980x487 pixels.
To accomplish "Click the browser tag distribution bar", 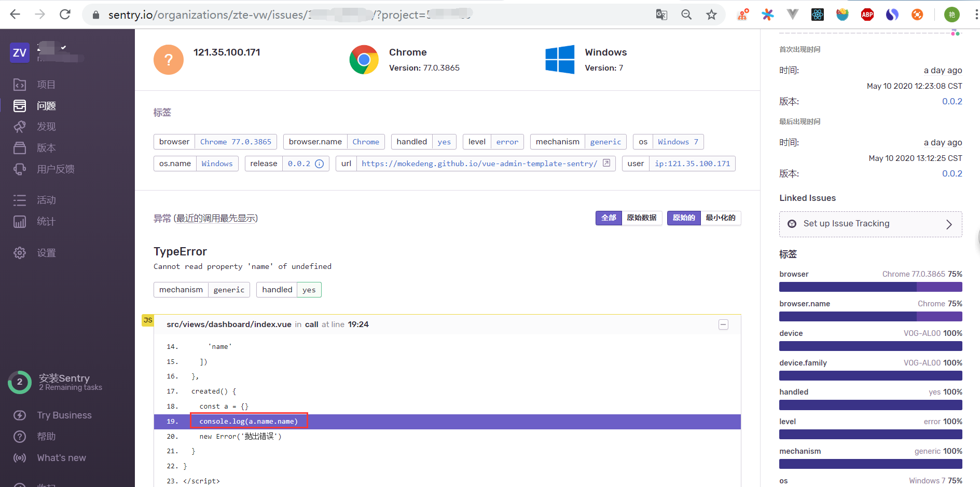I will coord(871,287).
